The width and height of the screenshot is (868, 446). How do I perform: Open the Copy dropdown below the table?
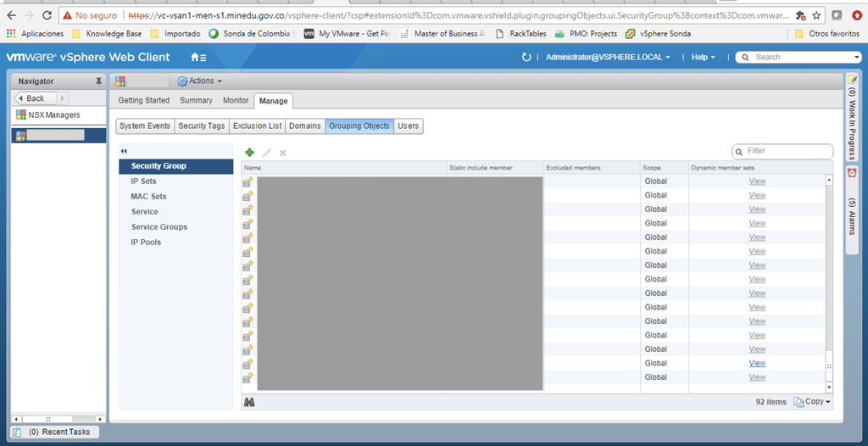click(812, 402)
